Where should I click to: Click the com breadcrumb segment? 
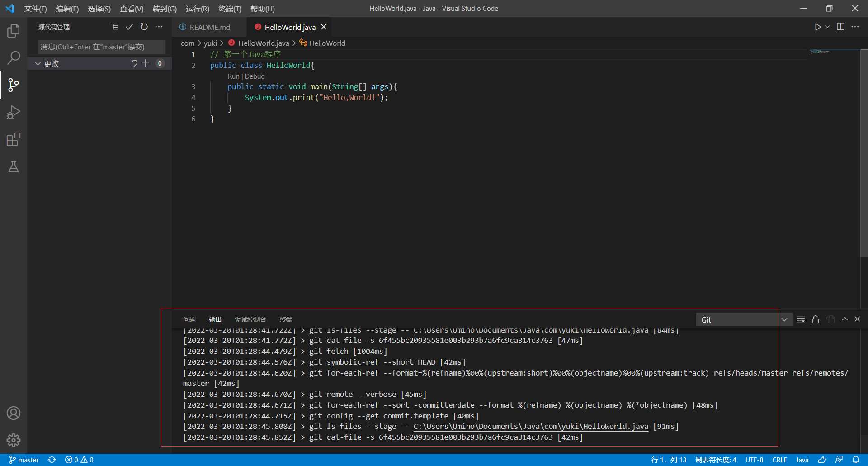[188, 43]
